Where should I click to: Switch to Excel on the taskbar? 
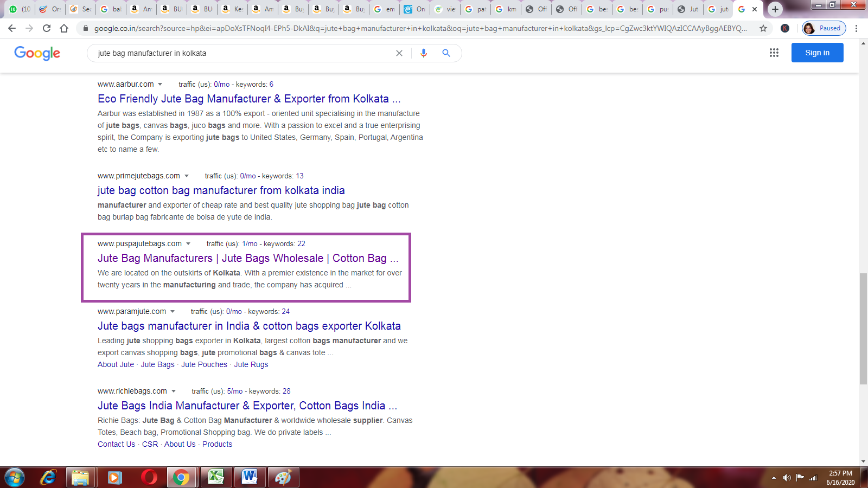[x=215, y=478]
